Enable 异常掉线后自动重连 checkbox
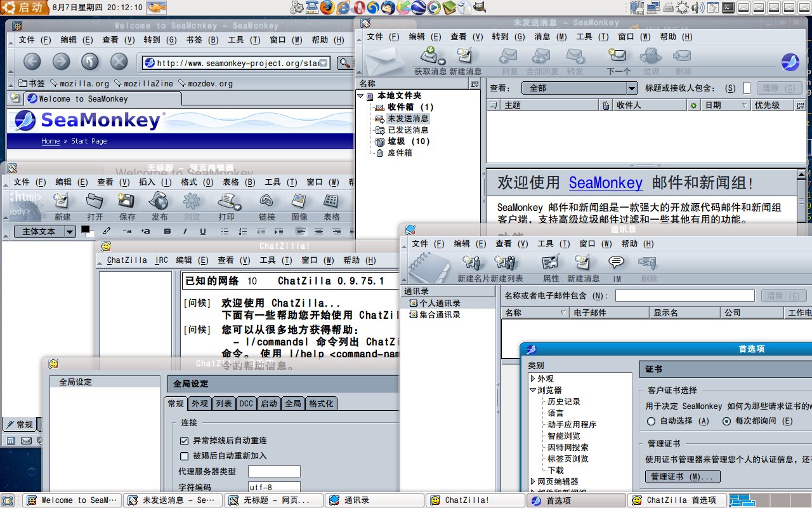The height and width of the screenshot is (508, 812). 185,441
